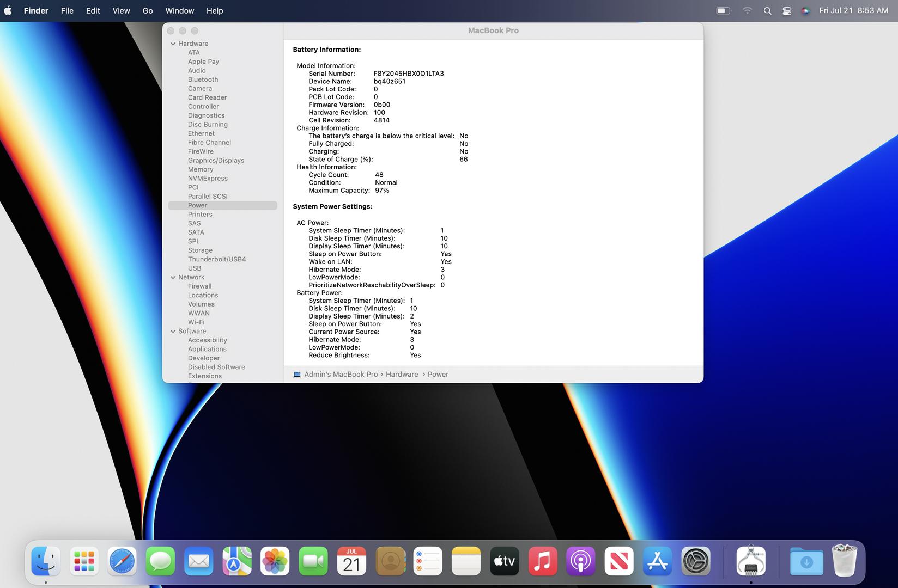Click the date and time display
Screen dimensions: 898x588
click(853, 10)
